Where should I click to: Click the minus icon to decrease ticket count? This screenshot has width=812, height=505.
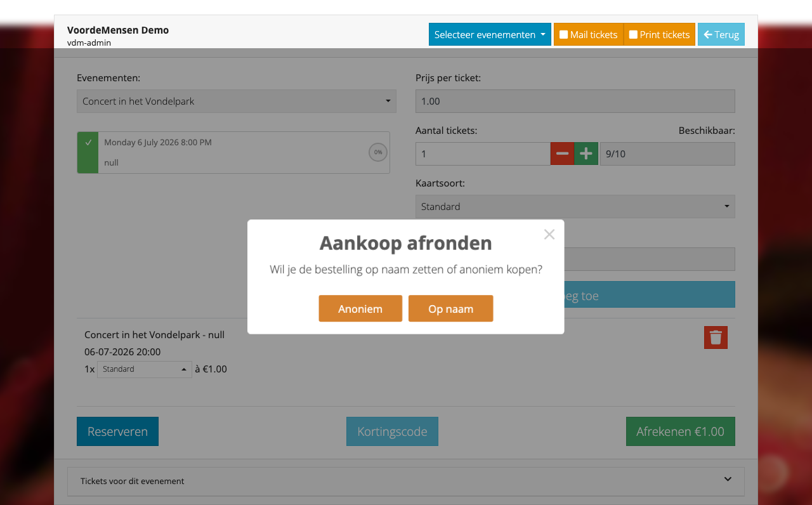point(562,154)
